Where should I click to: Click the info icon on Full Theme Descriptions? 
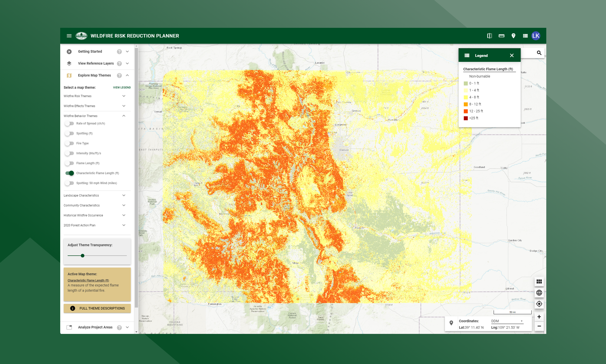(73, 308)
